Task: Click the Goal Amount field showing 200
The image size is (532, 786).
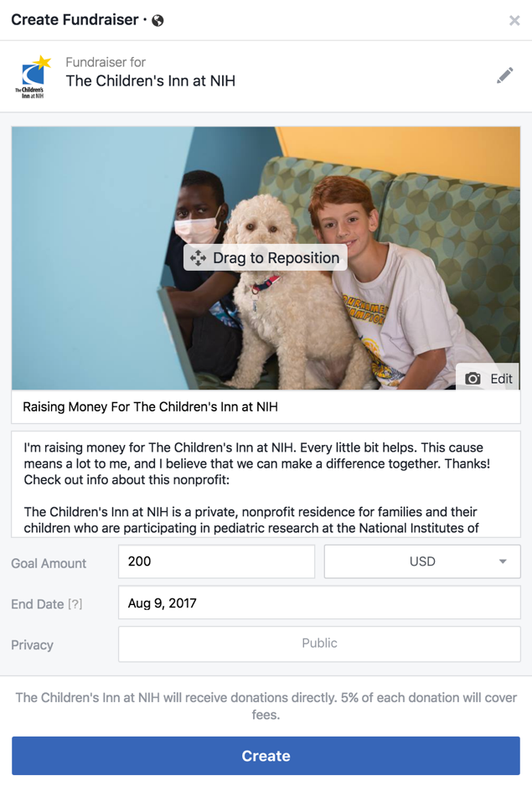Action: (x=217, y=561)
